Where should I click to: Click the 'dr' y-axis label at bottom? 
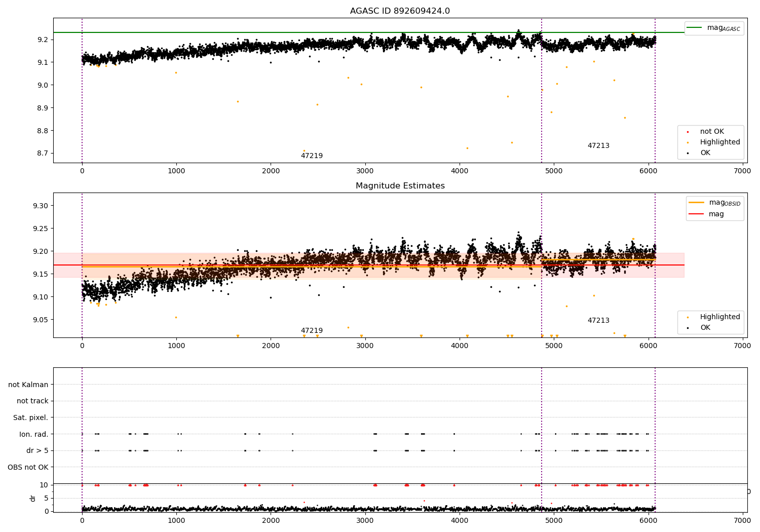click(x=33, y=498)
